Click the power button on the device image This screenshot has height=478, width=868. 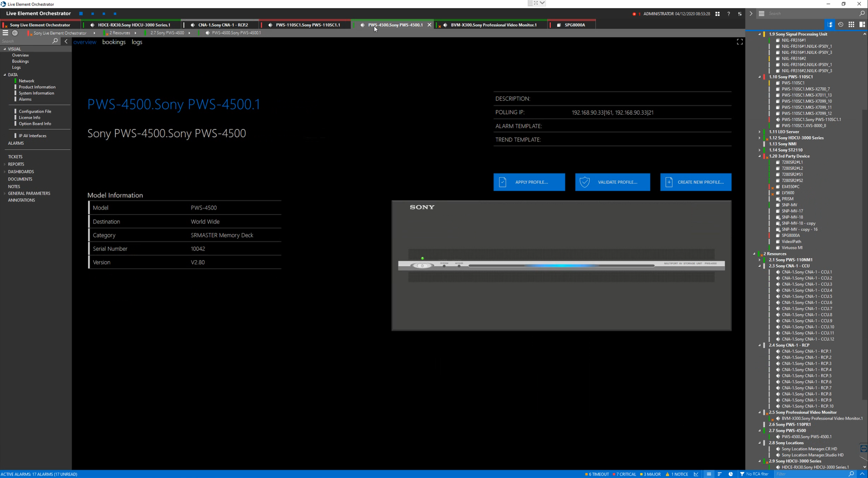[422, 266]
